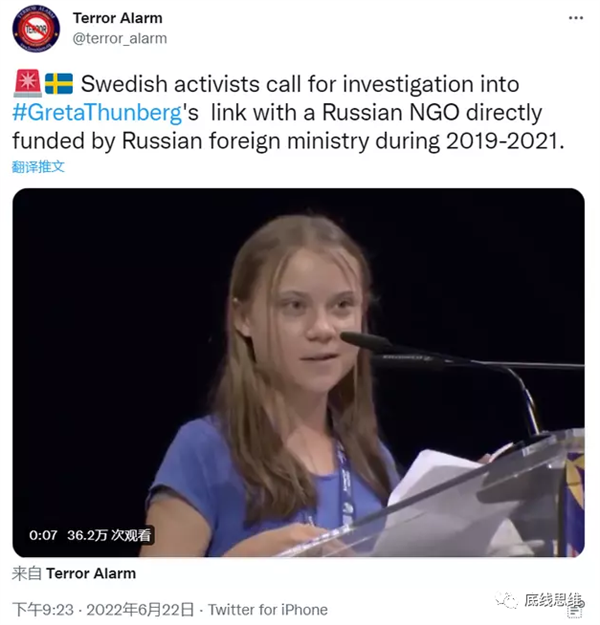The image size is (600, 625).
Task: Click the WeChat watermark logo icon
Action: coord(506,600)
